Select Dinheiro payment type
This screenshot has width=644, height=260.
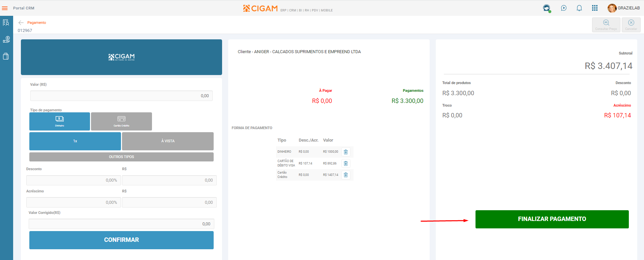click(x=60, y=121)
